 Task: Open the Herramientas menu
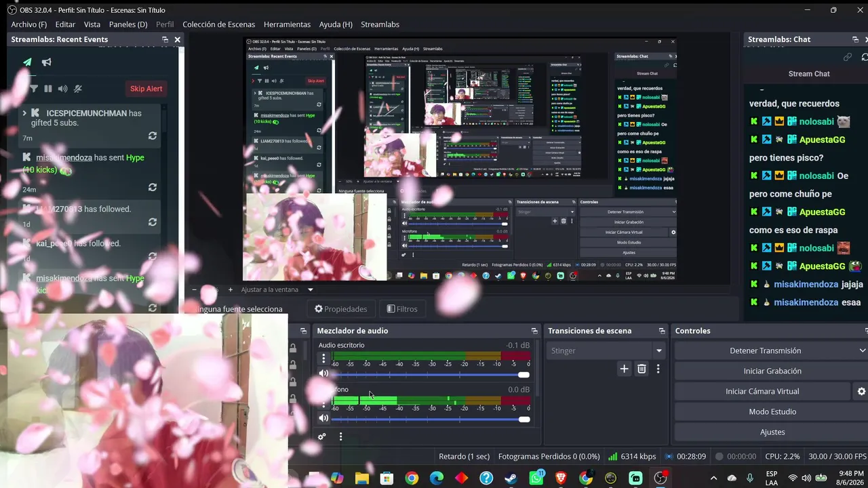pyautogui.click(x=287, y=24)
